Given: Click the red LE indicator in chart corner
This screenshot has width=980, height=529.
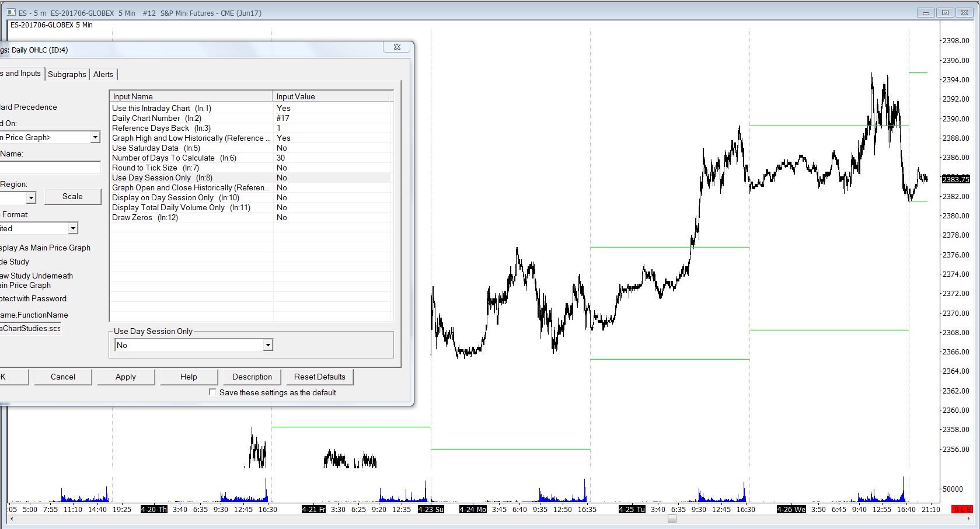Looking at the screenshot, I should point(962,509).
